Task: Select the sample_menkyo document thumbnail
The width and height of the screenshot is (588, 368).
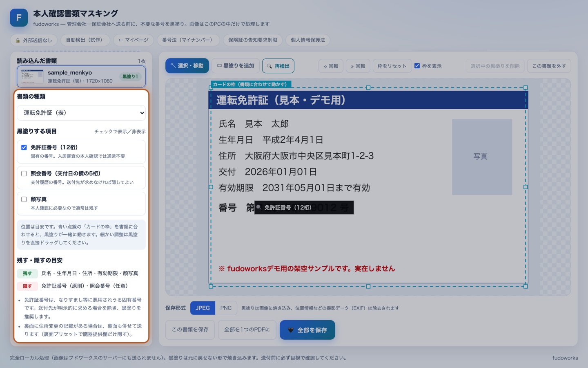Action: coord(32,76)
